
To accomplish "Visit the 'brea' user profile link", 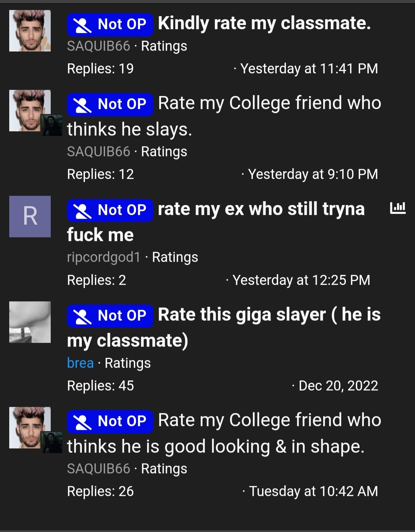I will [80, 363].
